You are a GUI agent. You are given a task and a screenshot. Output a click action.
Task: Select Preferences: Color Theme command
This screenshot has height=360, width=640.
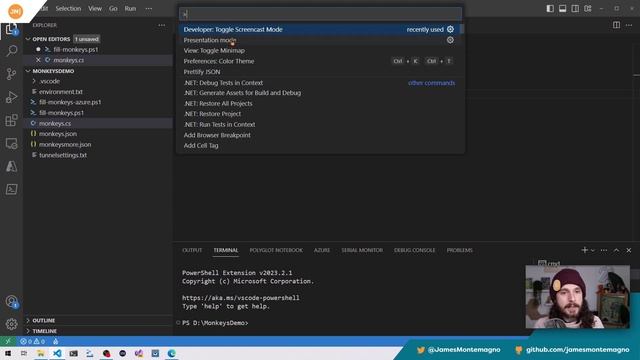[320, 61]
